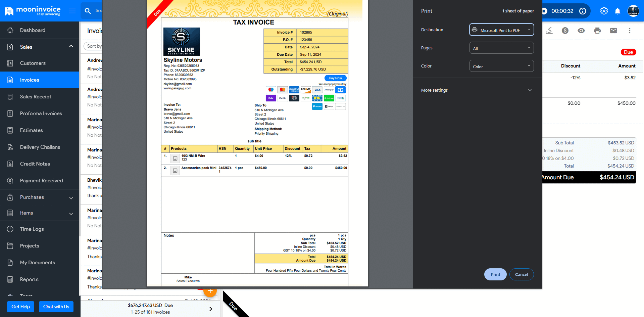Screen dimensions: 644x317
Task: Click the eye preview icon
Action: click(581, 31)
